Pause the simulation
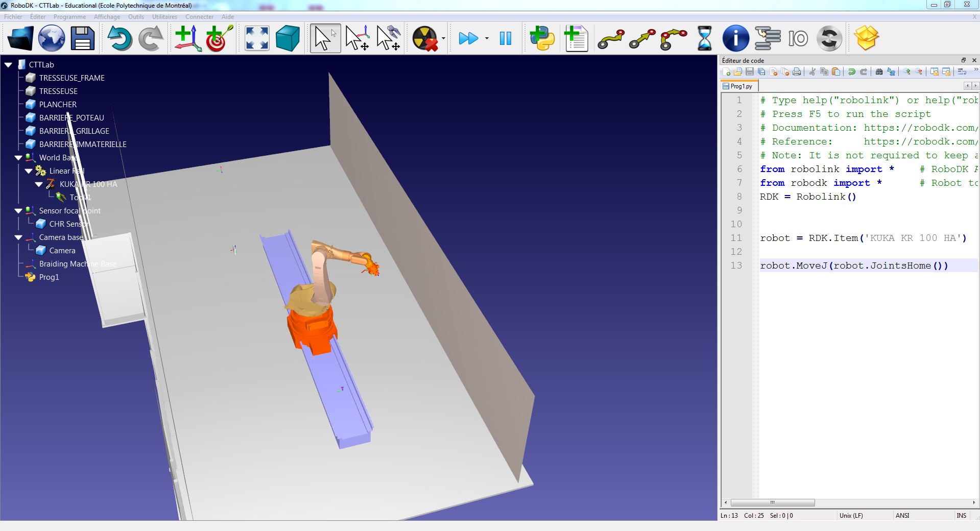This screenshot has width=980, height=531. (x=505, y=38)
